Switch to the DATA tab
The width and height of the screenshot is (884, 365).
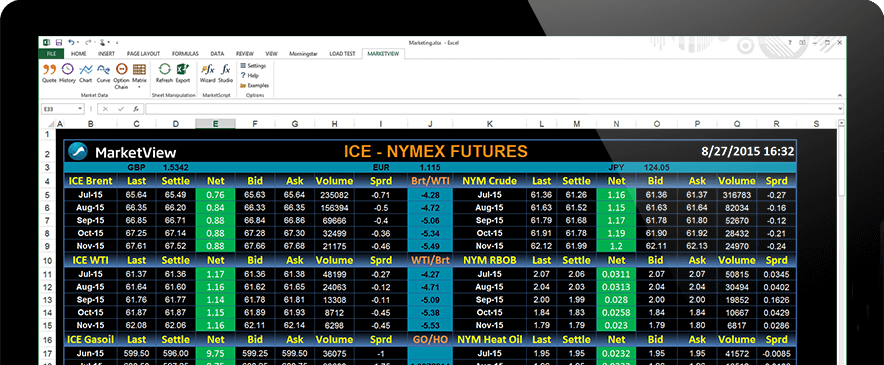pos(217,54)
